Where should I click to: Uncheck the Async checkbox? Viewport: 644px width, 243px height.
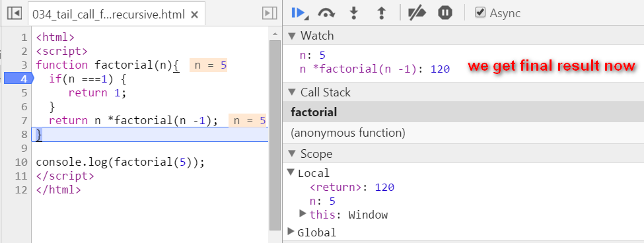[480, 13]
